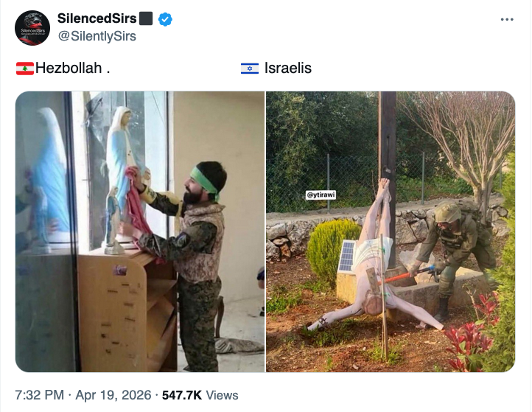The height and width of the screenshot is (412, 532).
Task: Click the @ytirawi watermark label
Action: tap(321, 195)
